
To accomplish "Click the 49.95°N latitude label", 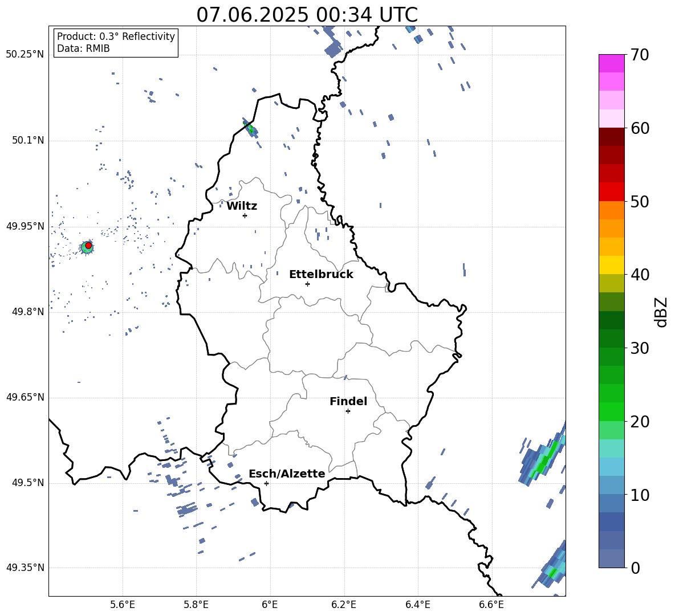I will pos(25,226).
